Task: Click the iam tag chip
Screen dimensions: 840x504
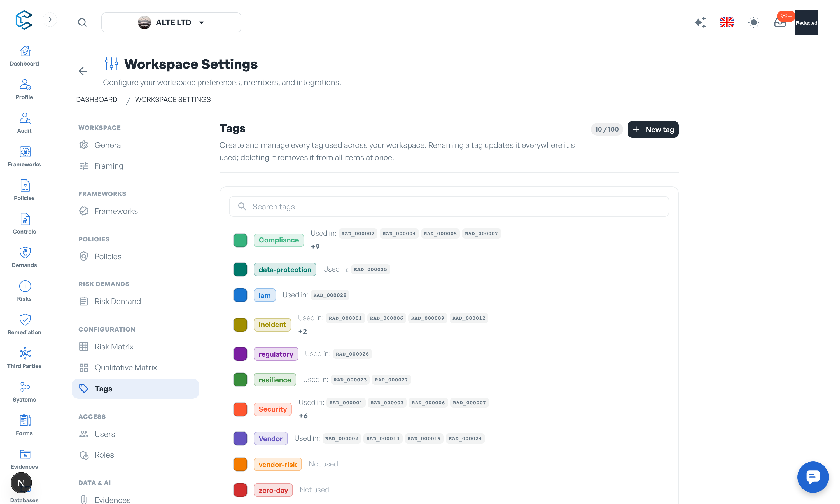Action: 265,295
